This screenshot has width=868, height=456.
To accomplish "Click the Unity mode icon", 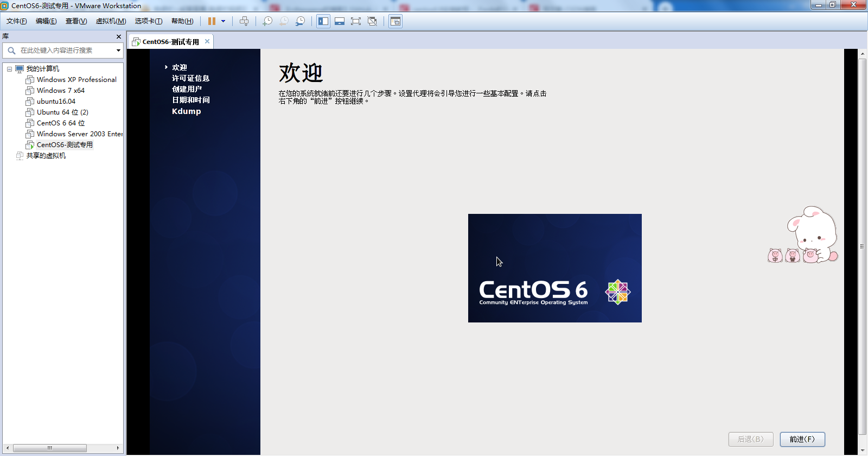I will click(x=372, y=21).
